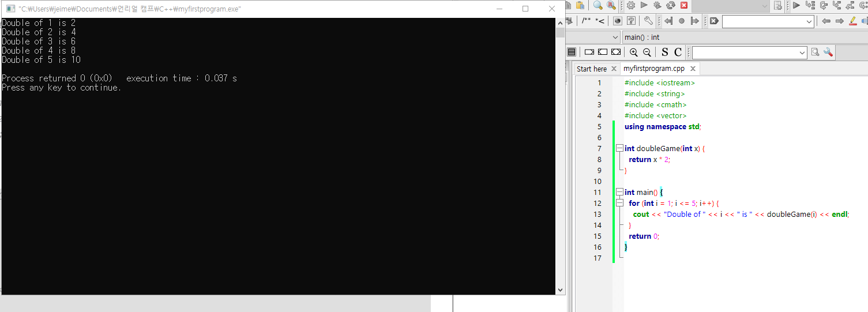Run the program with gray play icon

(644, 5)
